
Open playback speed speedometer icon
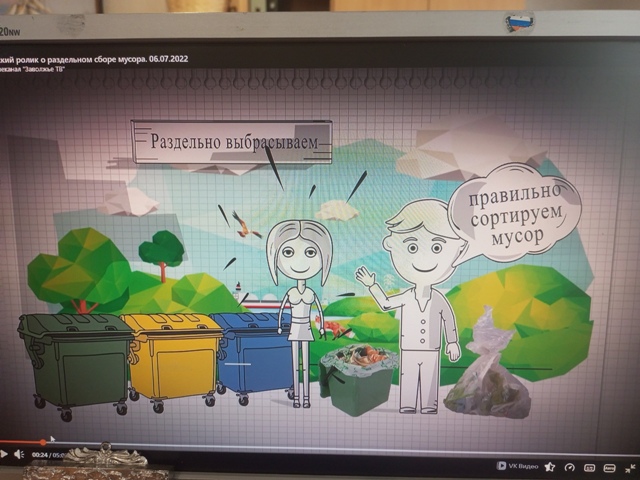(570, 467)
